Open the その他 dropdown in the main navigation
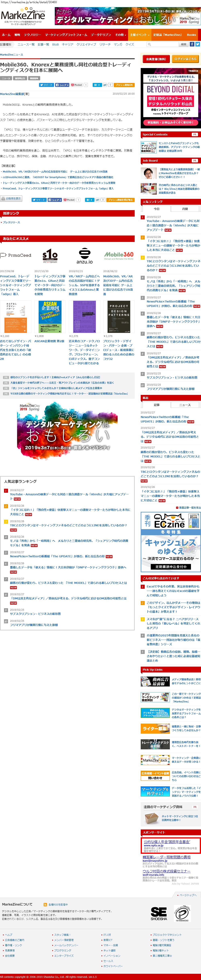Viewport: 201px width, 980px height. pyautogui.click(x=120, y=35)
